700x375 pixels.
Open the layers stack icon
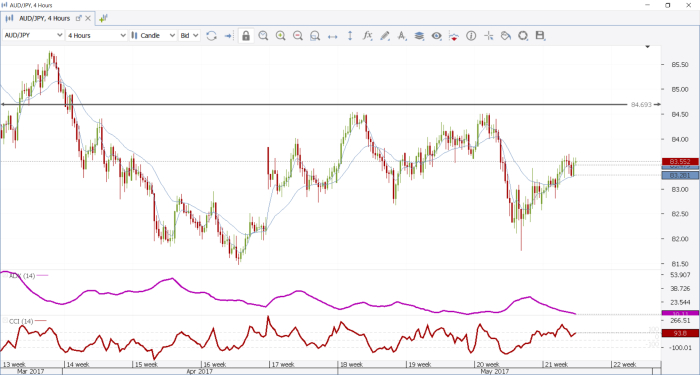(x=419, y=36)
